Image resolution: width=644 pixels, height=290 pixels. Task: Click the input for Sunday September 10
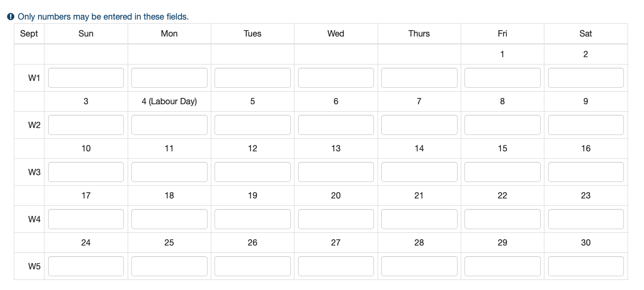pos(86,172)
